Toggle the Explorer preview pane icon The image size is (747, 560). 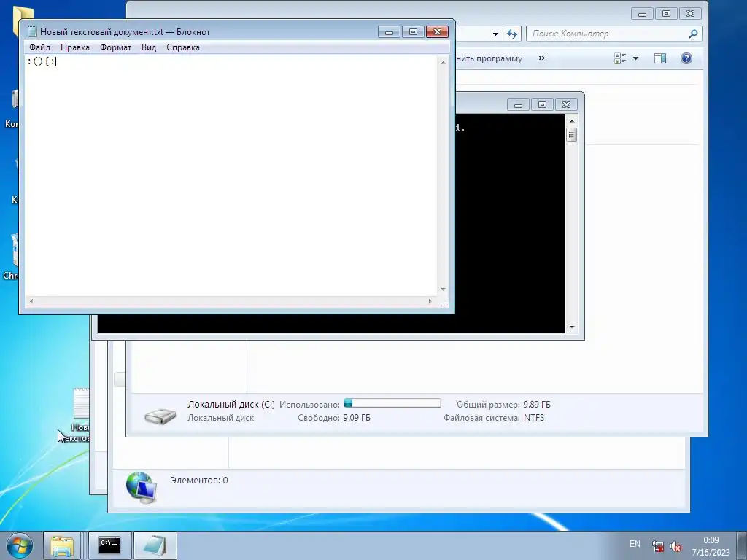coord(659,58)
